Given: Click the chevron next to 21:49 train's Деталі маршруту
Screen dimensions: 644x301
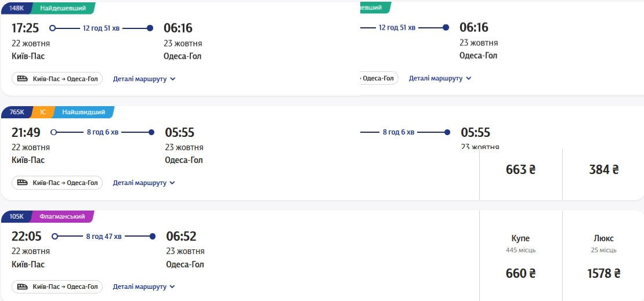Looking at the screenshot, I should [172, 183].
